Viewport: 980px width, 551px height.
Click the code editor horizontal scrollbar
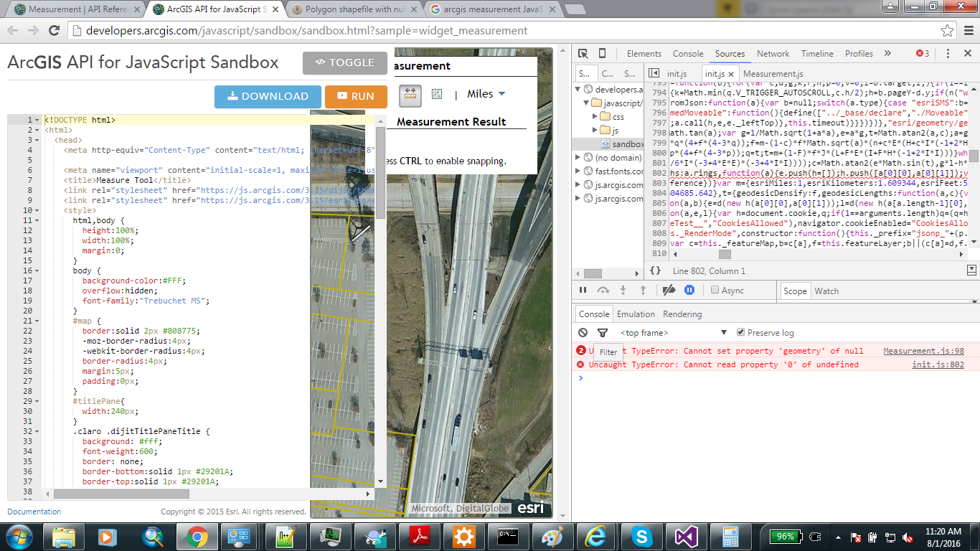[121, 494]
